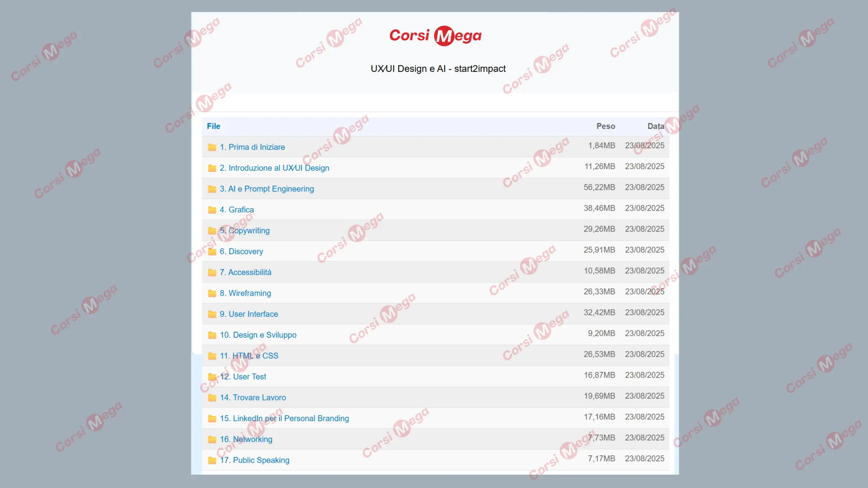
Task: Open HTML e CSS folder link
Action: pyautogui.click(x=249, y=356)
